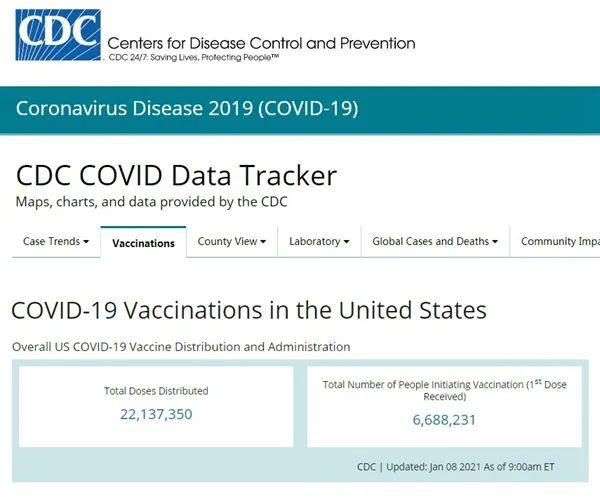Open the Case Trends tab
The image size is (600, 504).
tap(51, 241)
